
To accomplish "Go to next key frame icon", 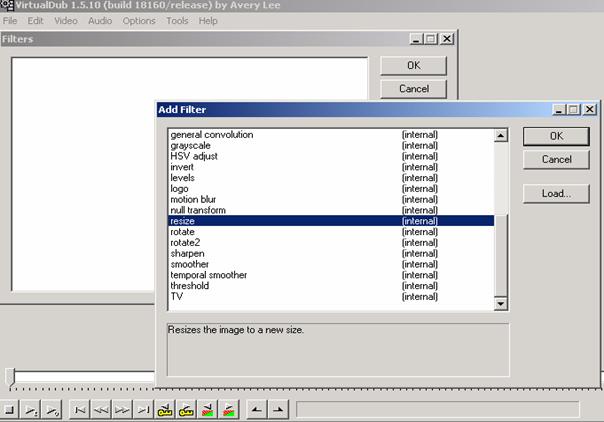I will (186, 409).
